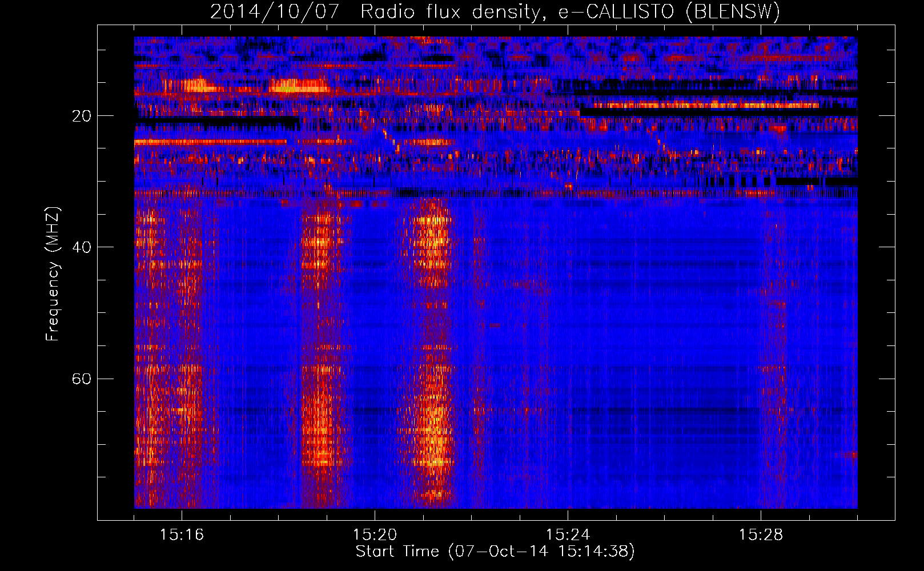Click the 20 MHz frequency tick label
The image size is (924, 571).
click(x=82, y=116)
